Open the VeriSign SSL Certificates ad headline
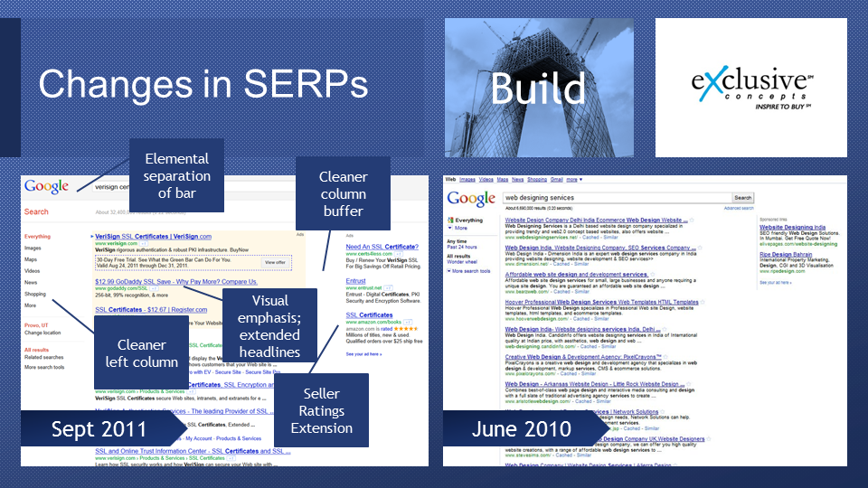The image size is (868, 488). pos(154,236)
